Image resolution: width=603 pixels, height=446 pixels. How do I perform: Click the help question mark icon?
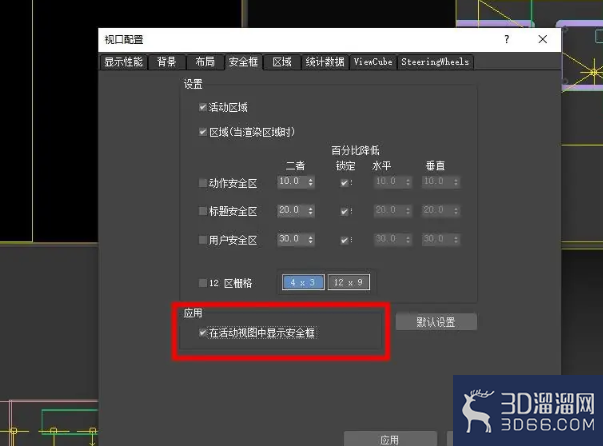pyautogui.click(x=507, y=39)
